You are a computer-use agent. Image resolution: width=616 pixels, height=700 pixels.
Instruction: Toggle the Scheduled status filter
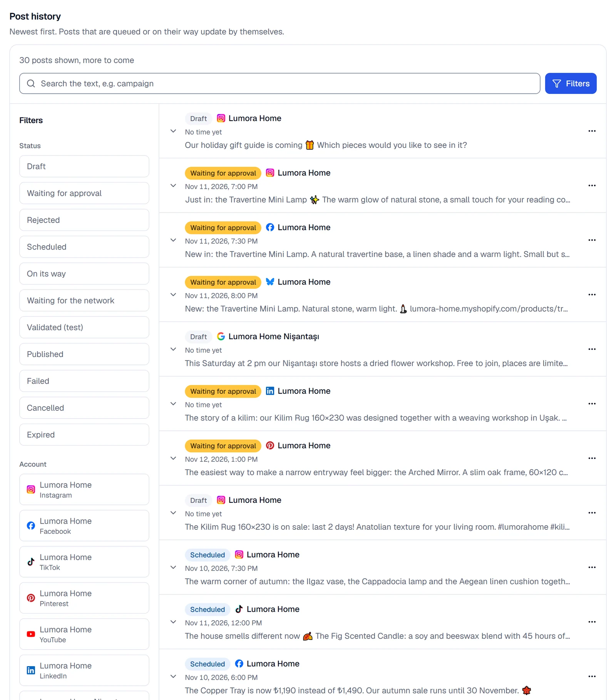[x=84, y=247]
